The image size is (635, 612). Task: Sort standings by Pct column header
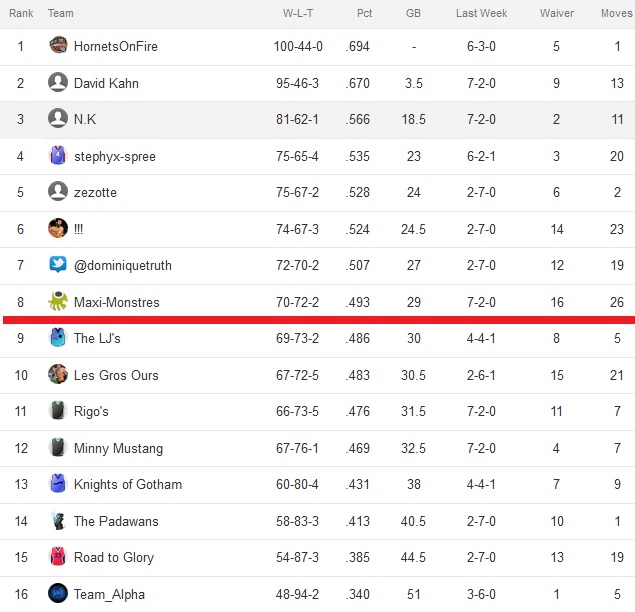(364, 13)
